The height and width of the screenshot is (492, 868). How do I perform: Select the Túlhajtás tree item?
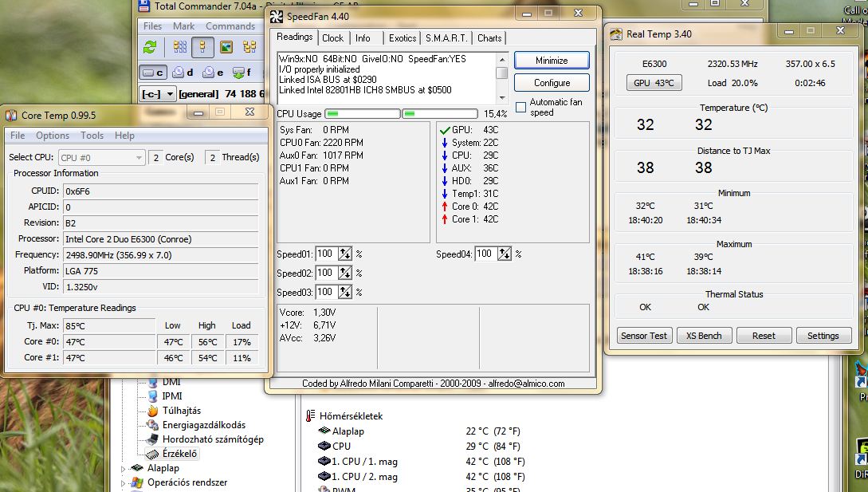(182, 411)
